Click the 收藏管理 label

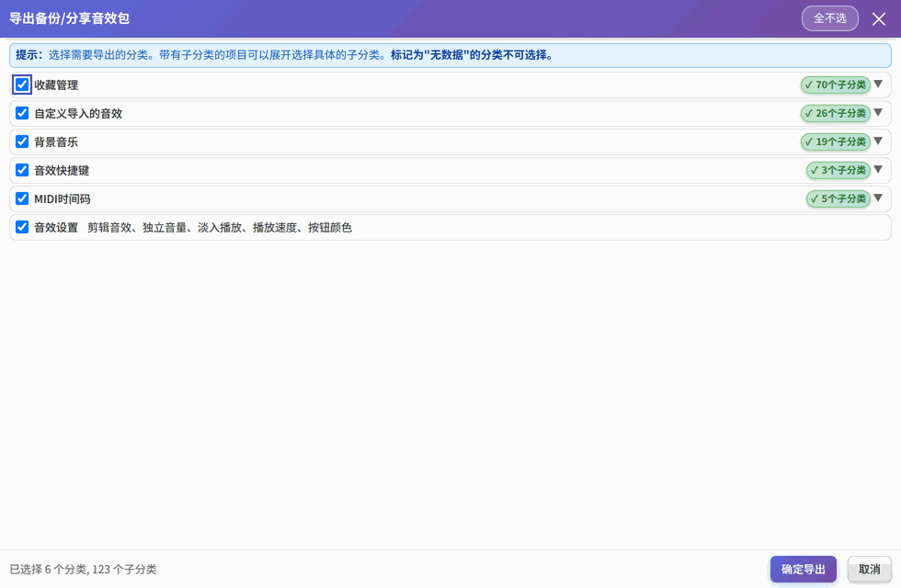pyautogui.click(x=56, y=85)
